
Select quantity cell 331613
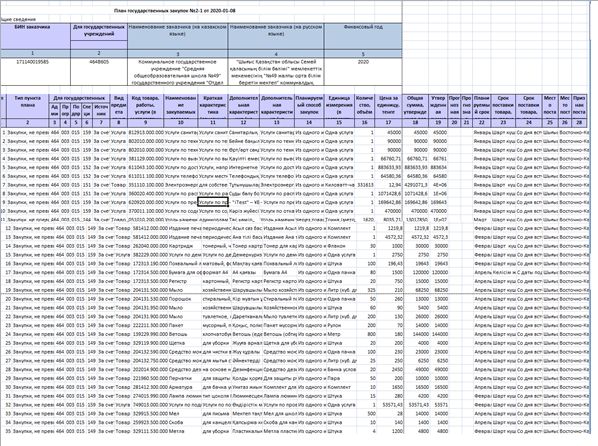[x=365, y=185]
